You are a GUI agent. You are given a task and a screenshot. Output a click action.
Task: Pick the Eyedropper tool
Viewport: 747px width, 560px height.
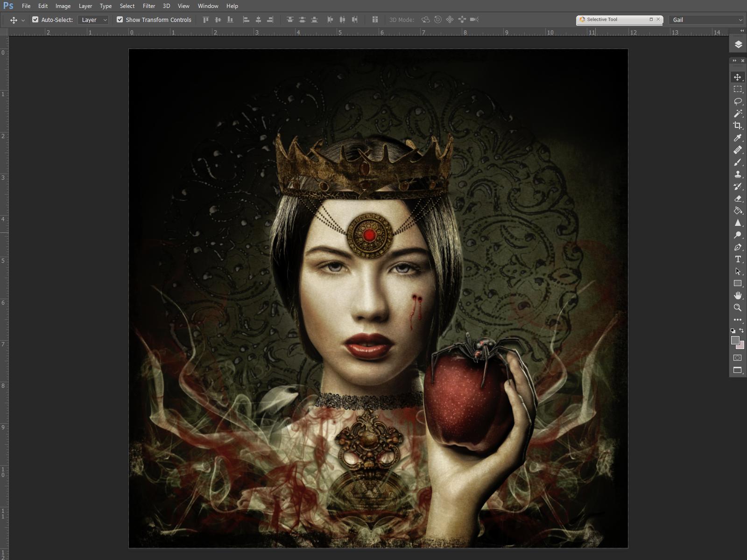pyautogui.click(x=738, y=138)
